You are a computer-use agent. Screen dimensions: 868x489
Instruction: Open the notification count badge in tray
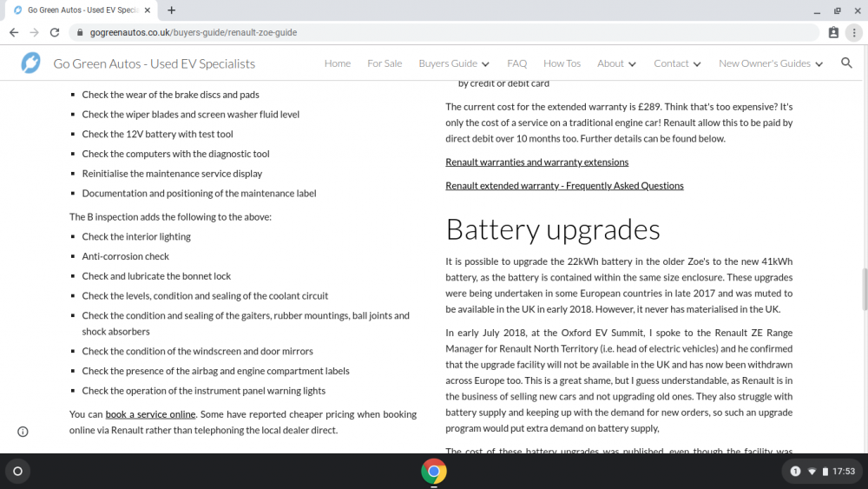tap(795, 472)
